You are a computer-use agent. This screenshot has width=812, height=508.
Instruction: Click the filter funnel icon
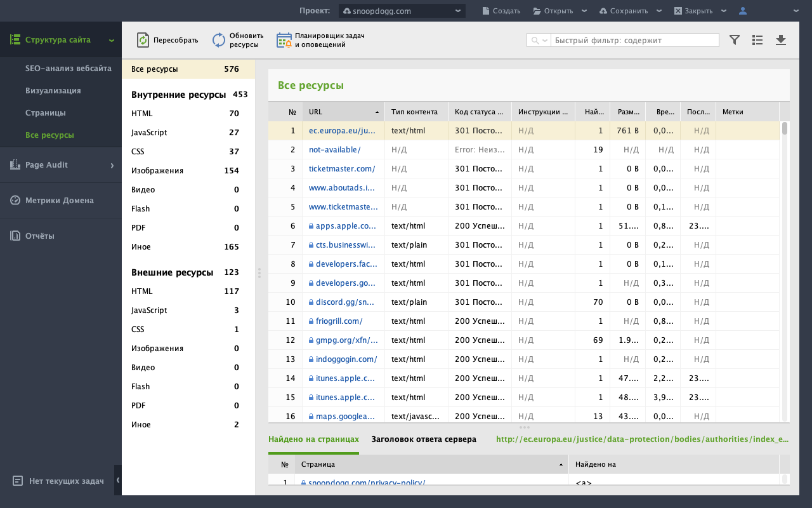pyautogui.click(x=735, y=40)
